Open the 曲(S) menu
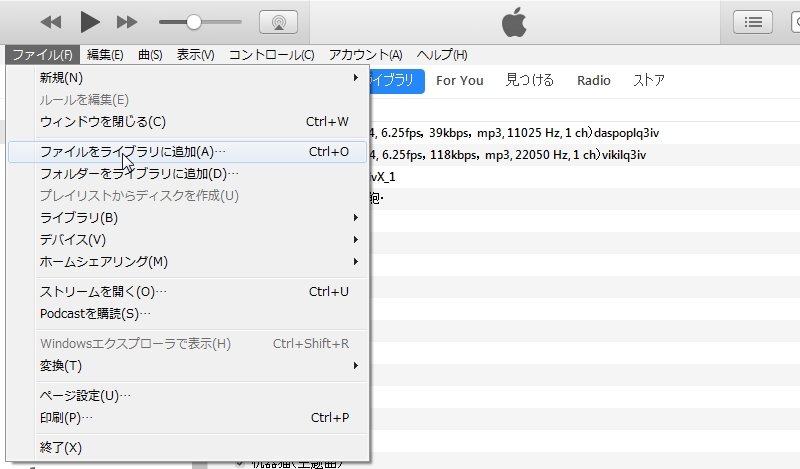This screenshot has height=469, width=800. click(x=150, y=55)
